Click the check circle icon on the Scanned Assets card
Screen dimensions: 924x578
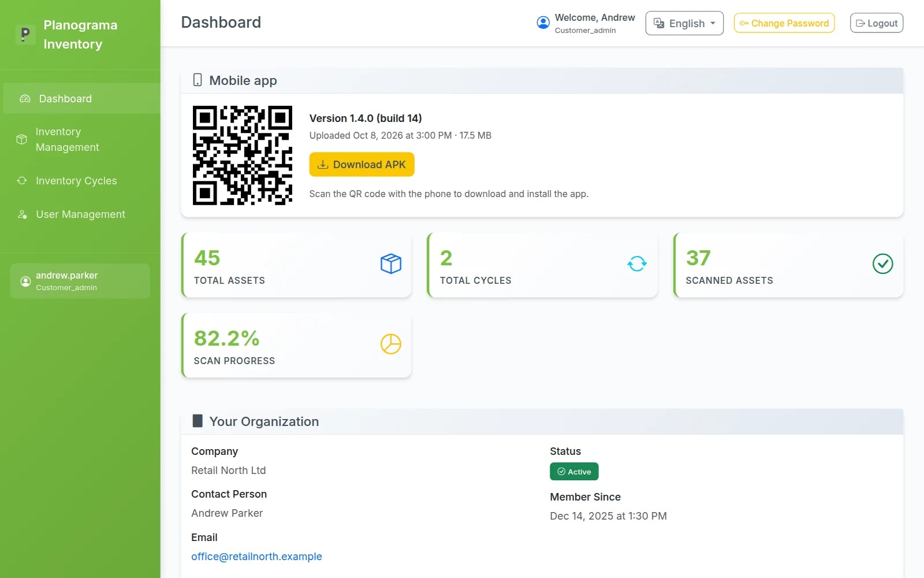(x=882, y=264)
